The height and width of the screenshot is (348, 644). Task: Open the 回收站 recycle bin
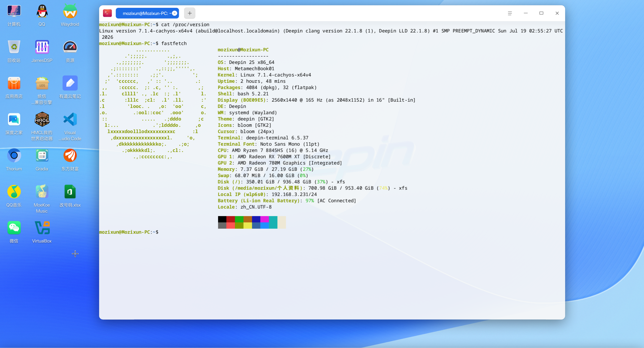(x=14, y=51)
